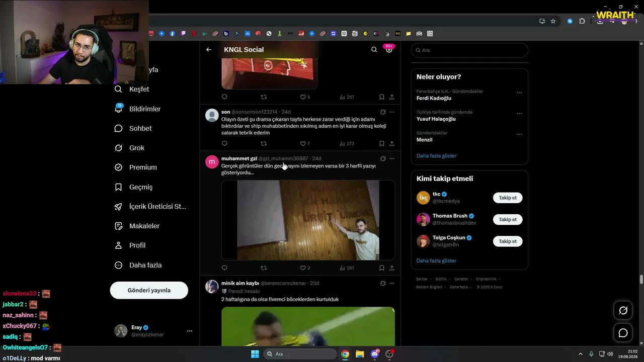The width and height of the screenshot is (644, 362).
Task: Click the Ara search field on X
Action: [x=469, y=50]
